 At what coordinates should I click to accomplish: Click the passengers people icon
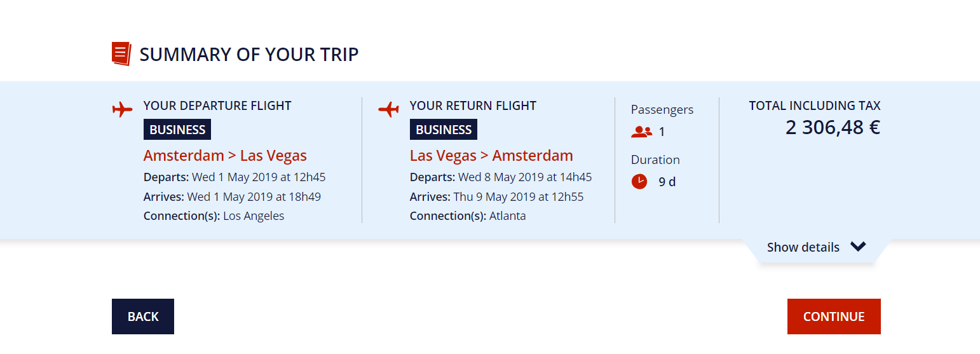tap(641, 132)
